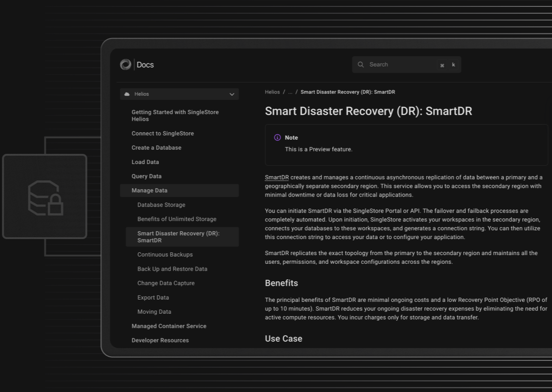
Task: Open Query Data section
Action: point(146,176)
